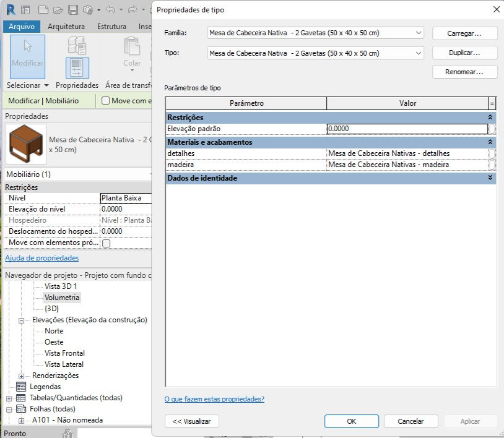Toggle the Move com checkbox in options bar
The width and height of the screenshot is (504, 438).
click(105, 101)
